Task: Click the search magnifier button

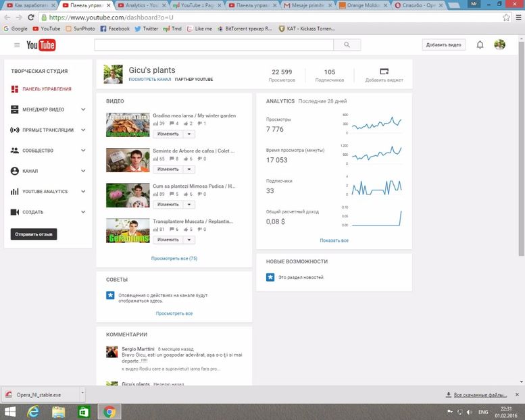Action: (347, 45)
